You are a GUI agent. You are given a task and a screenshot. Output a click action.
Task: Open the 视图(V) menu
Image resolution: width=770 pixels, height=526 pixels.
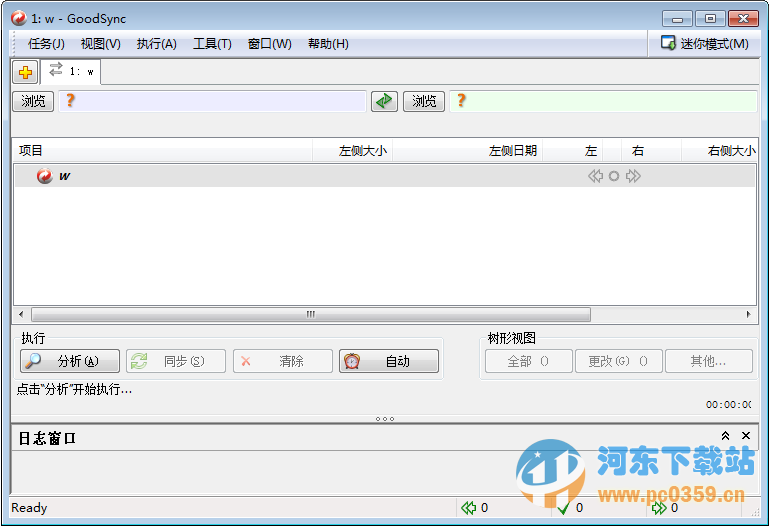click(x=101, y=44)
